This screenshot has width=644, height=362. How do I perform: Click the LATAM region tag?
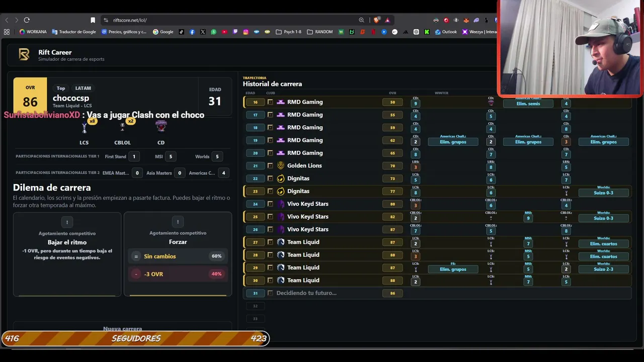(83, 88)
